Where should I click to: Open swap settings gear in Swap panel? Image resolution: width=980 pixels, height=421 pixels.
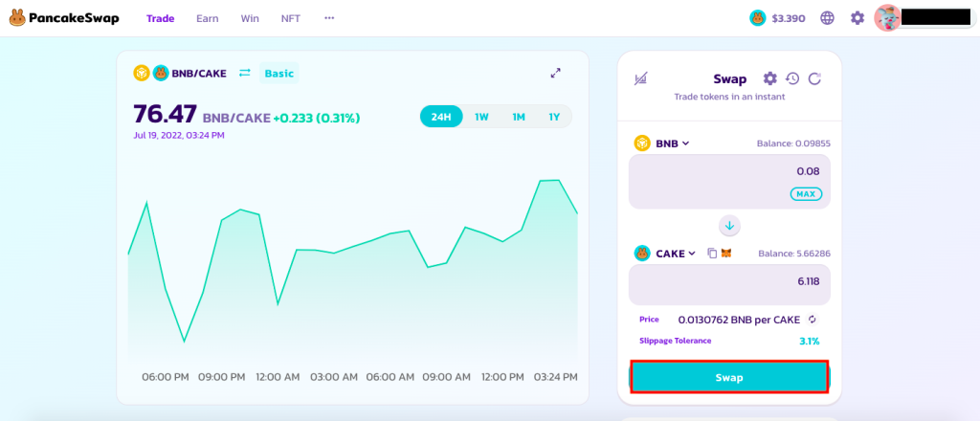pyautogui.click(x=769, y=78)
